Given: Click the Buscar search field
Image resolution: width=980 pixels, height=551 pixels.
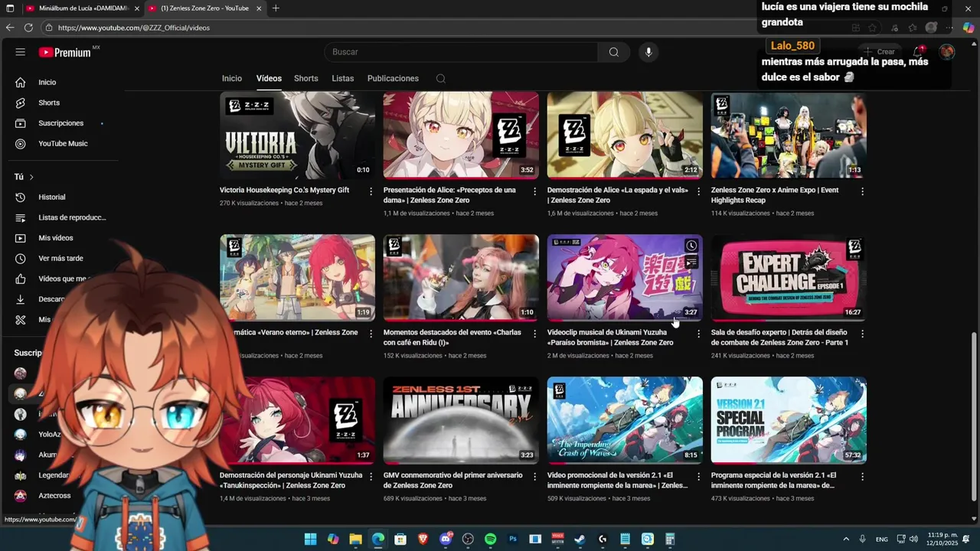Looking at the screenshot, I should [x=461, y=52].
